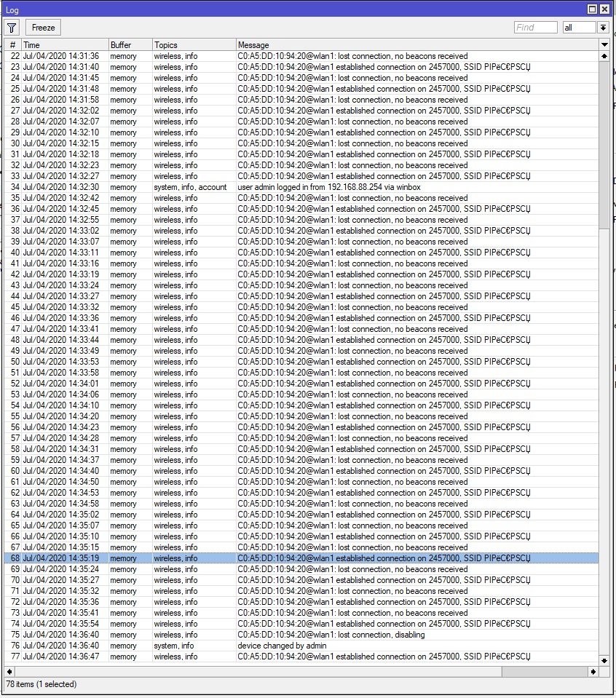Screen dimensions: 616x698
Task: Select log row 34 user admin logged in
Action: pyautogui.click(x=301, y=187)
